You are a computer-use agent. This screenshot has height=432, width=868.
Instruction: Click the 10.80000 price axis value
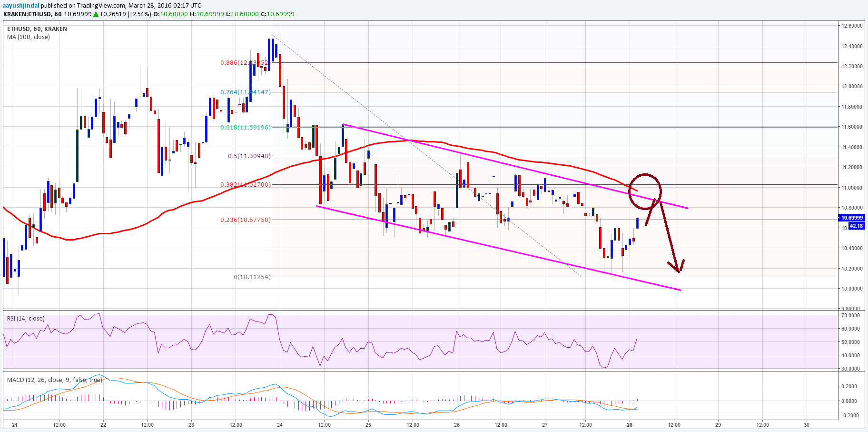[852, 208]
